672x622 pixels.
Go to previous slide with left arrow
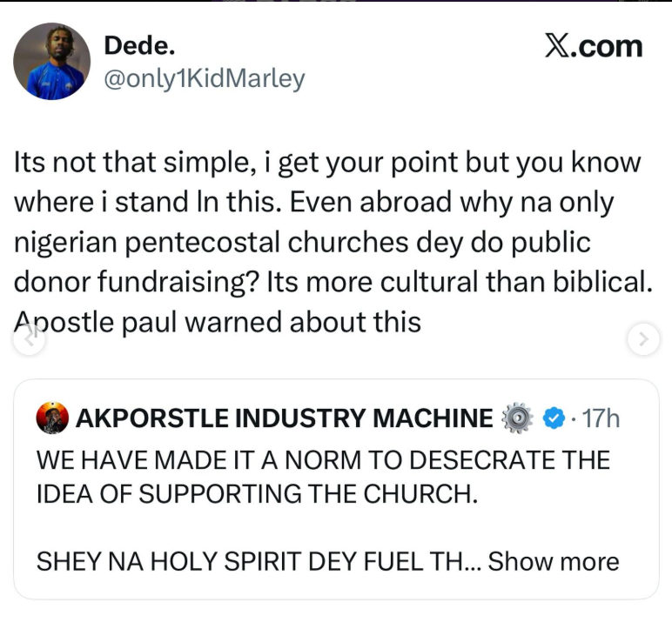coord(30,340)
